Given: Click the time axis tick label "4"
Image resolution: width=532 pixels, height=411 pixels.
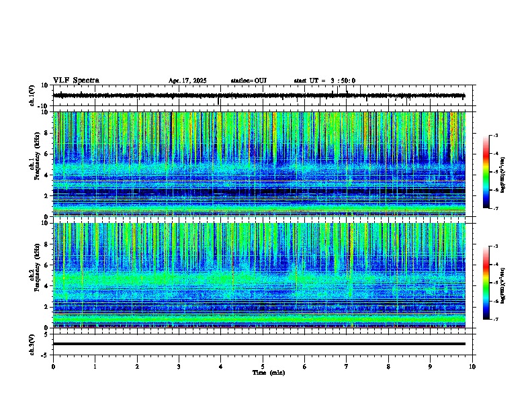Looking at the screenshot, I should pos(221,367).
